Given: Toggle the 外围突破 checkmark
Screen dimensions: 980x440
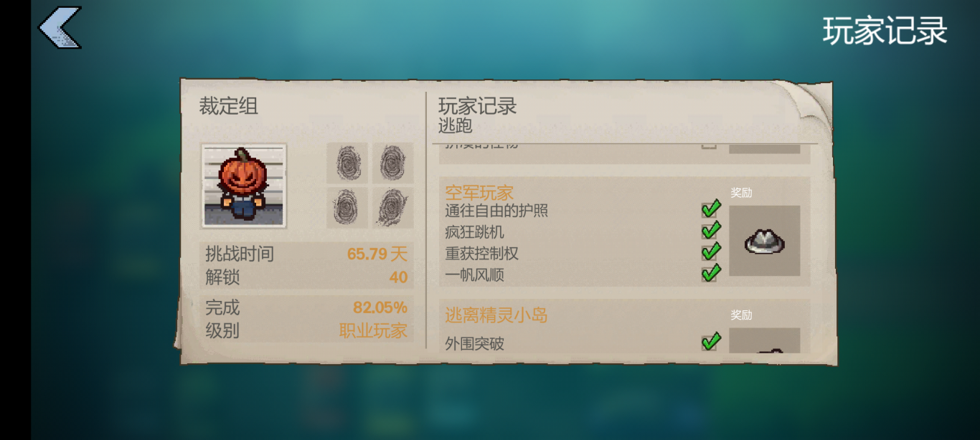Looking at the screenshot, I should (710, 342).
